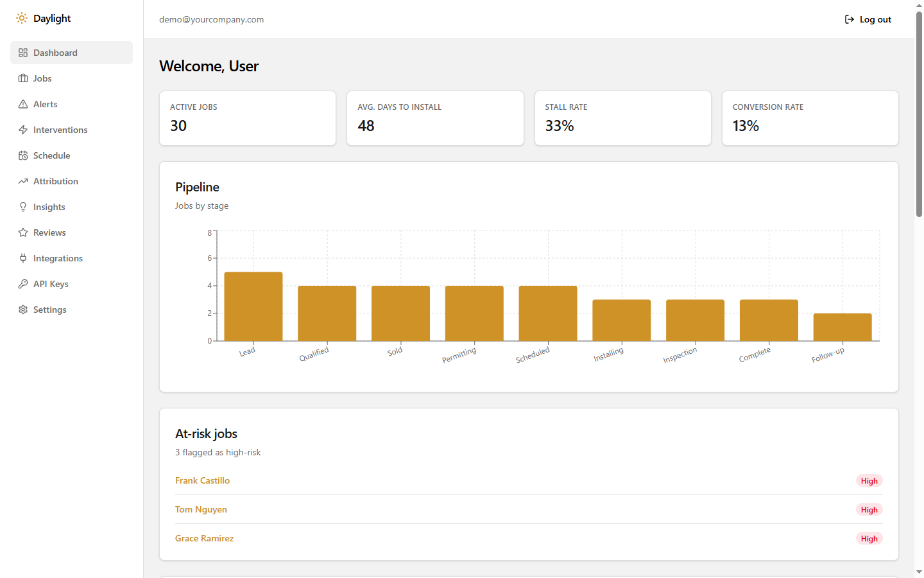924x578 pixels.
Task: Open the Alerts section
Action: click(x=71, y=104)
